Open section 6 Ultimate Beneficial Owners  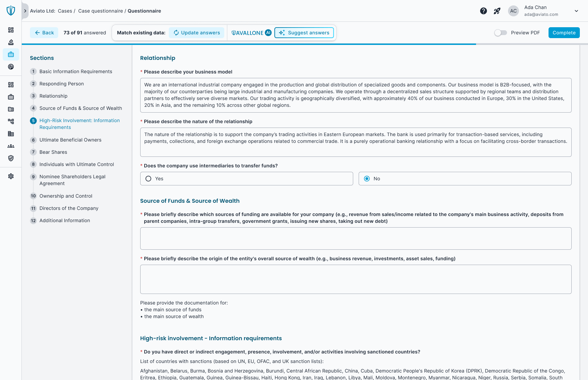coord(70,140)
